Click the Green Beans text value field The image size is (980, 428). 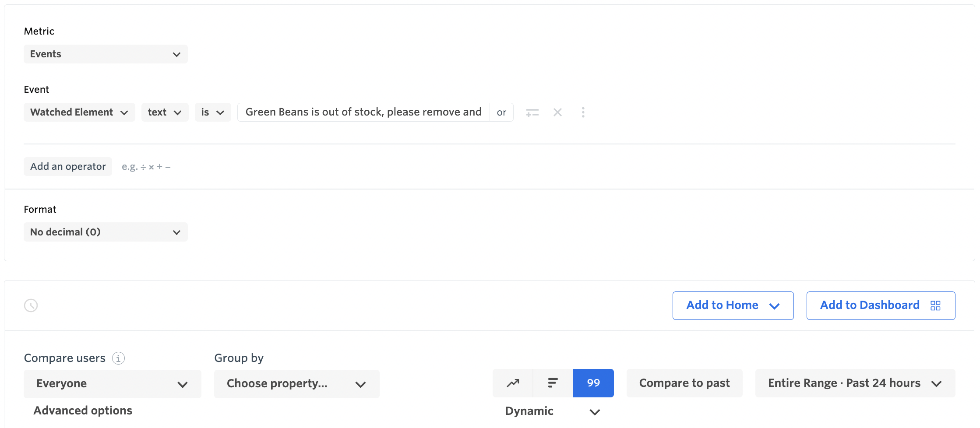pos(363,112)
